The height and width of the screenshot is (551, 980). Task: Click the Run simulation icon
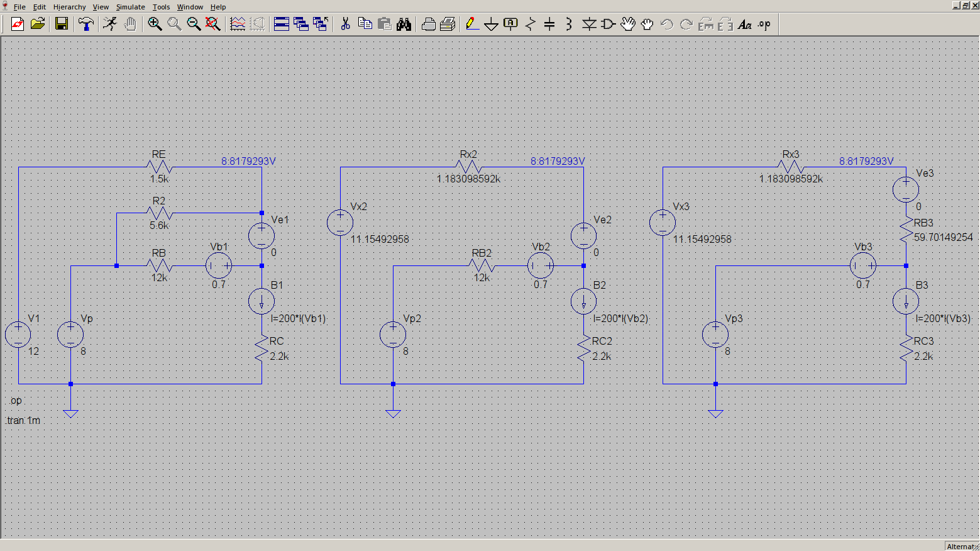(110, 24)
